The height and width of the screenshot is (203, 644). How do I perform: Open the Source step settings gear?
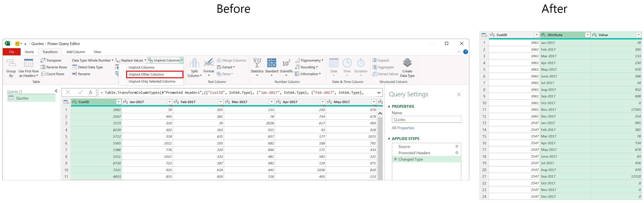457,146
